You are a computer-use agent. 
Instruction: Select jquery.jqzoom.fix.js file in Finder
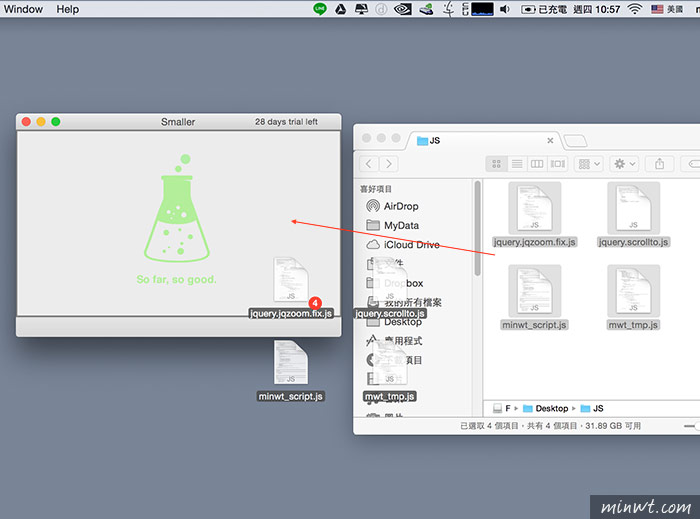point(534,208)
